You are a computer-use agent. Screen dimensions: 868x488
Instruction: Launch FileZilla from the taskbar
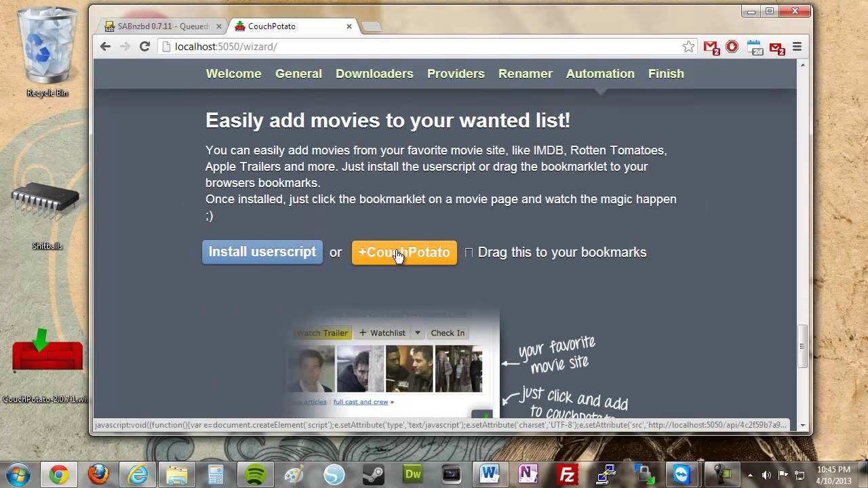pos(567,474)
